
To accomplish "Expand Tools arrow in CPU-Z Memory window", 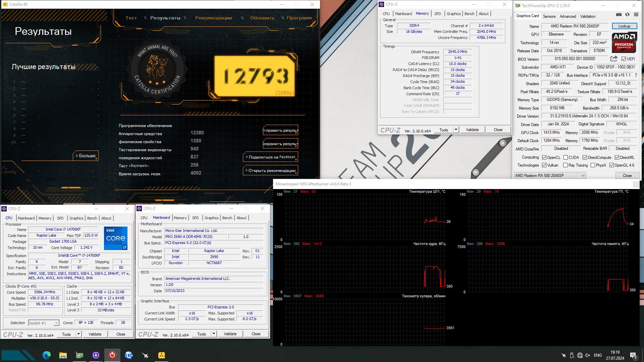I will click(x=456, y=130).
